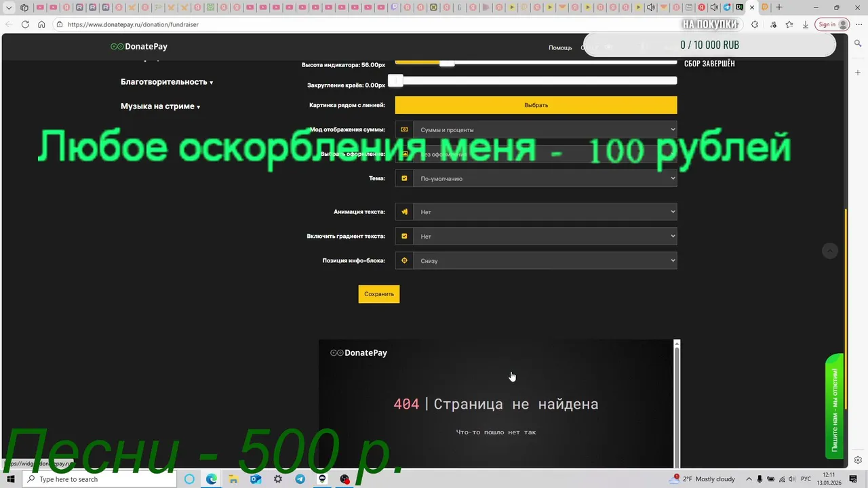
Task: Open sidebar settings gear at bottom-right
Action: click(859, 460)
